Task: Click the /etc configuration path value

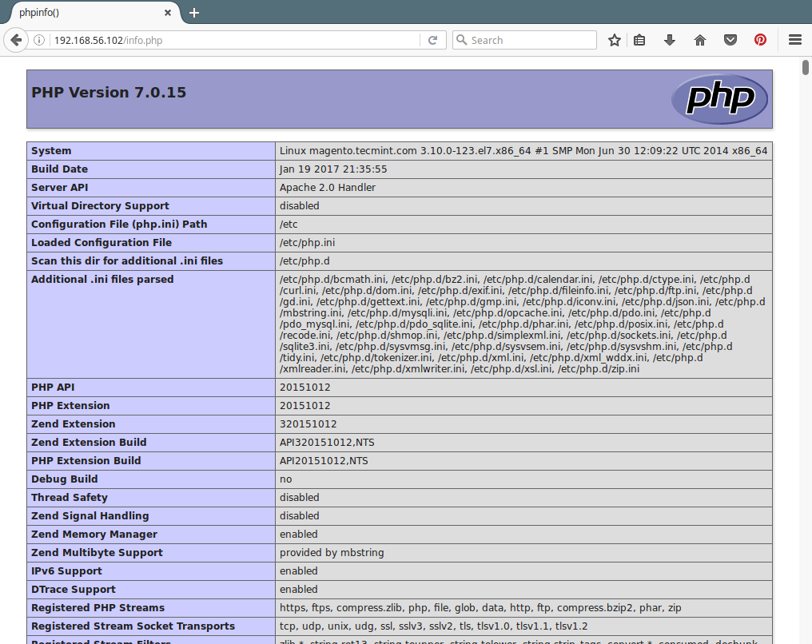Action: pyautogui.click(x=289, y=225)
